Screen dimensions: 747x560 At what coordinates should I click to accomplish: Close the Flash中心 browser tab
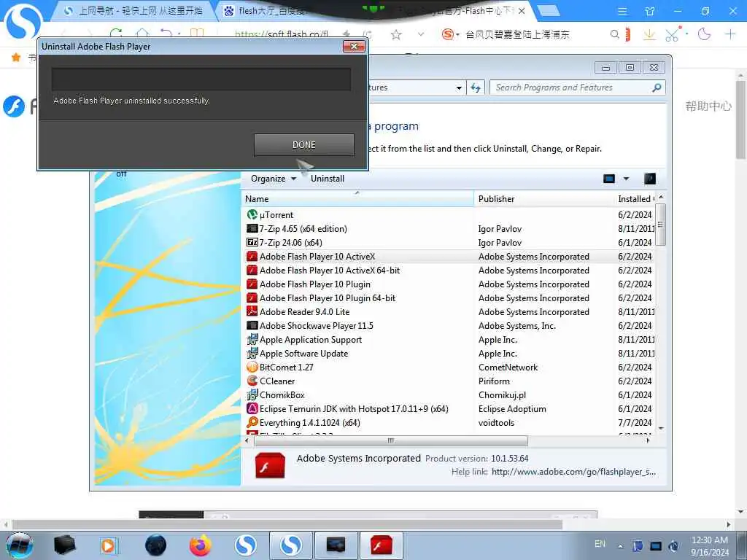point(522,10)
